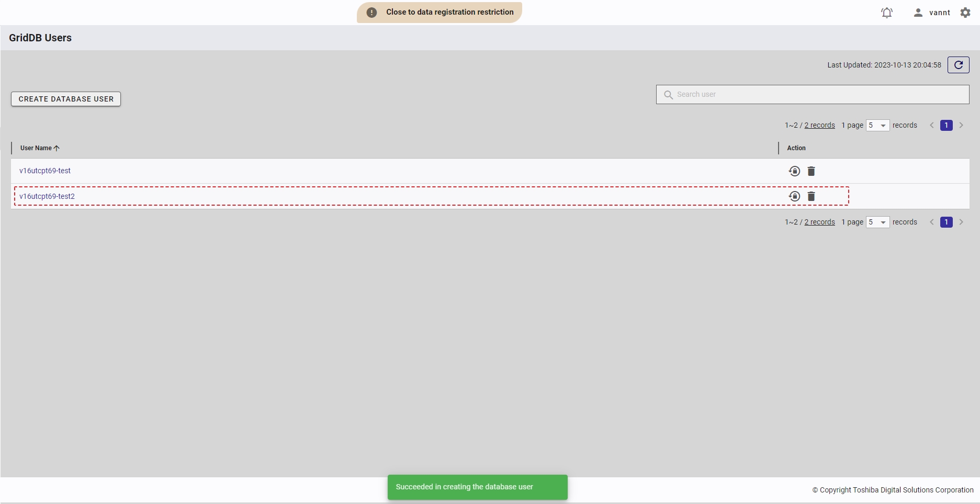
Task: Click the warning icon in restriction banner
Action: [371, 13]
